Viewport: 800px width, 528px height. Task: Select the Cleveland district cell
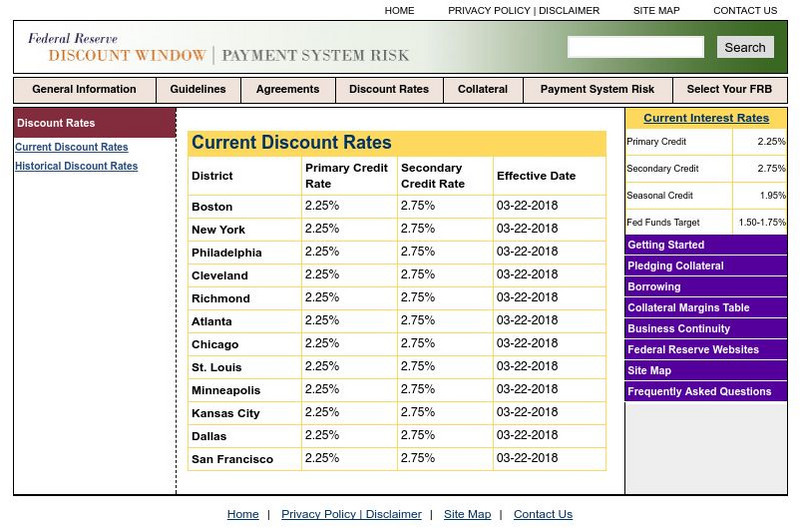click(245, 275)
